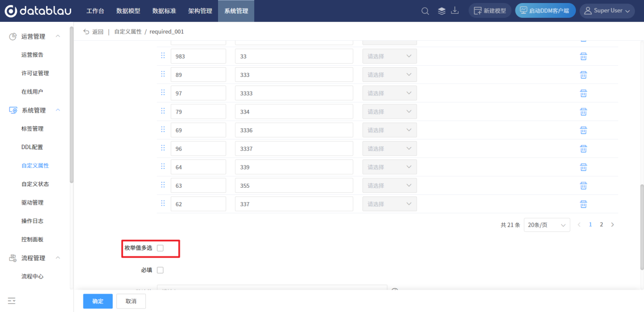Go to page 2 of the list
Image resolution: width=644 pixels, height=312 pixels.
[601, 224]
